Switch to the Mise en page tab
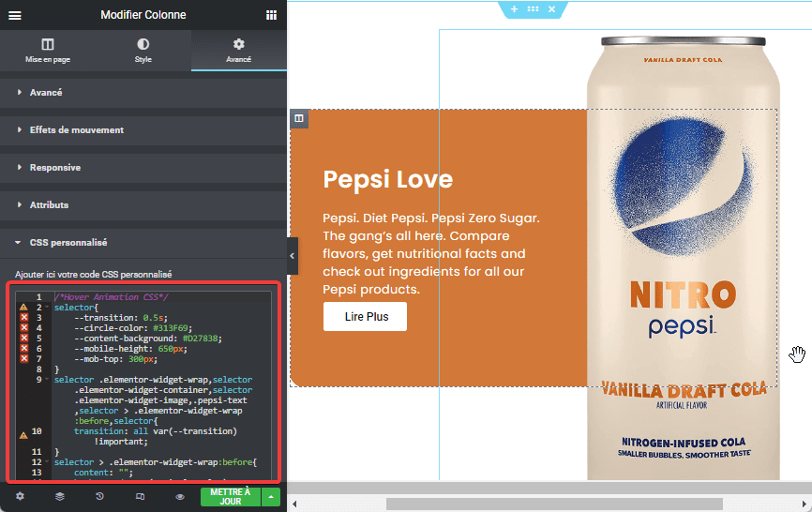 coord(48,51)
